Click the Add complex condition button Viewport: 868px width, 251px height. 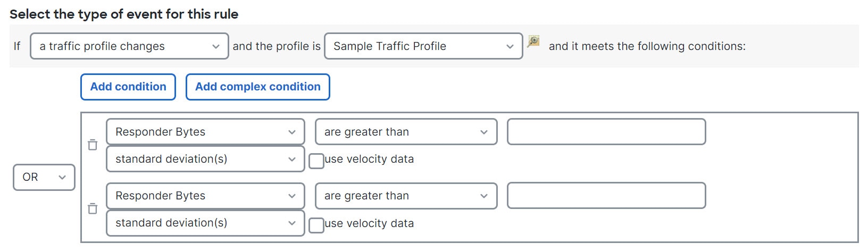pos(258,87)
